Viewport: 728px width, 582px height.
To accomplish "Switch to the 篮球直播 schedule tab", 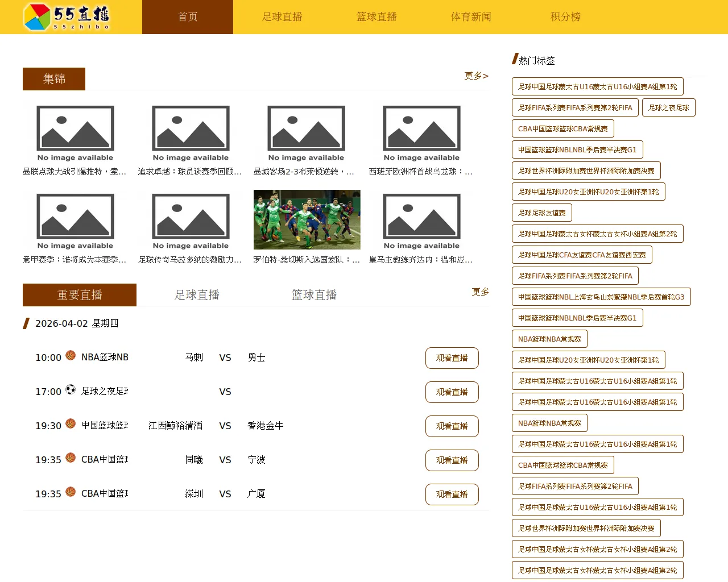I will pos(314,295).
